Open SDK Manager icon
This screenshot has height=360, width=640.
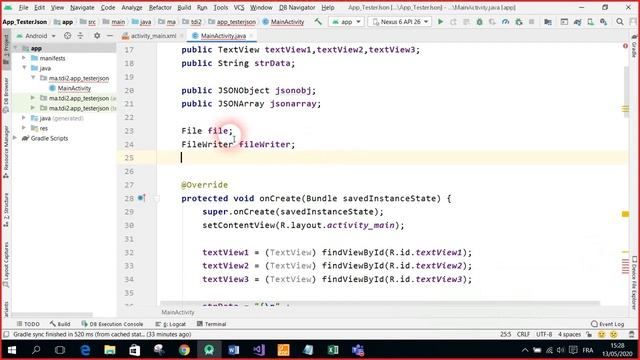point(603,22)
